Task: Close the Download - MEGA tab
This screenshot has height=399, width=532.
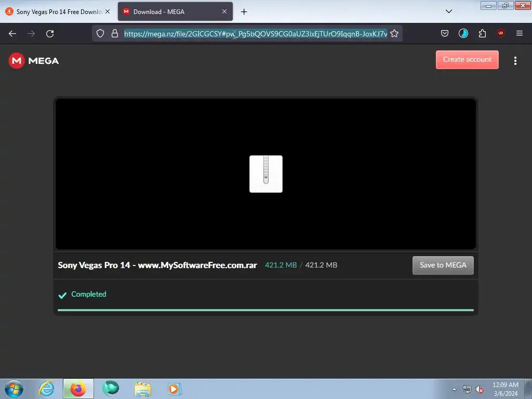Action: 224,11
